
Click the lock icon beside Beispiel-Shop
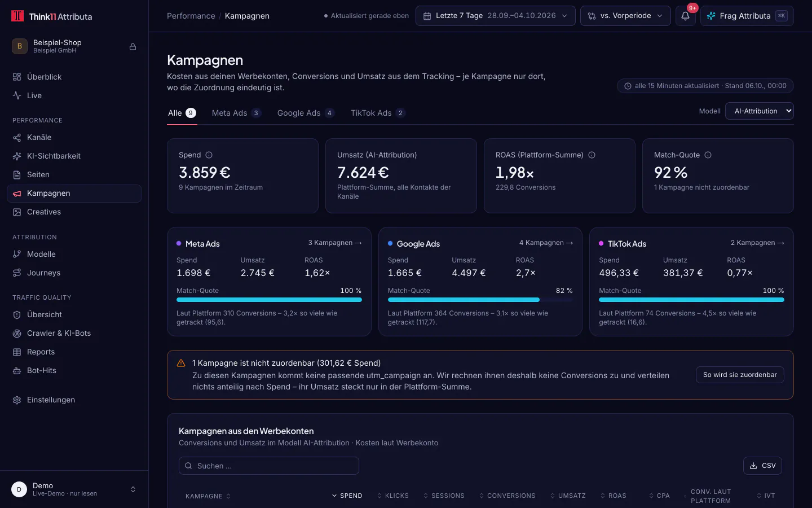[x=133, y=46]
